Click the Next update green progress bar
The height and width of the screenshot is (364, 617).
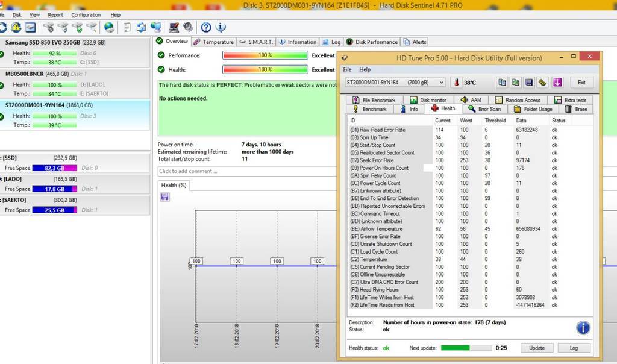(466, 348)
